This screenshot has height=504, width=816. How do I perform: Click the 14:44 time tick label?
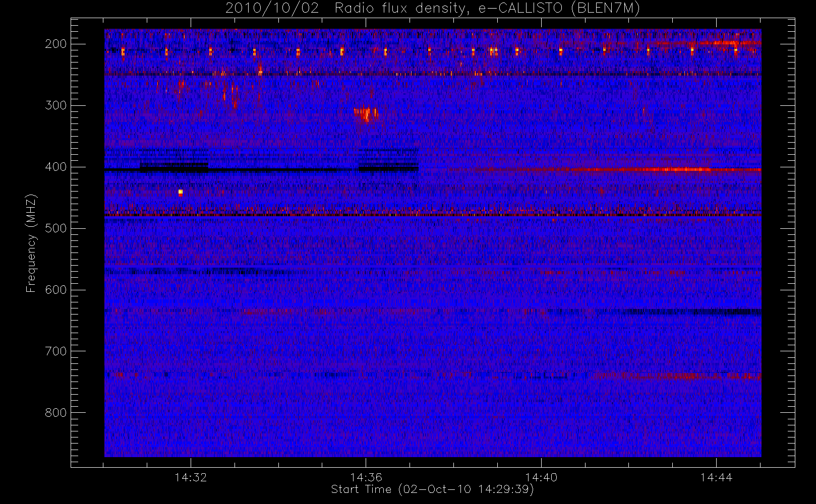pyautogui.click(x=716, y=477)
